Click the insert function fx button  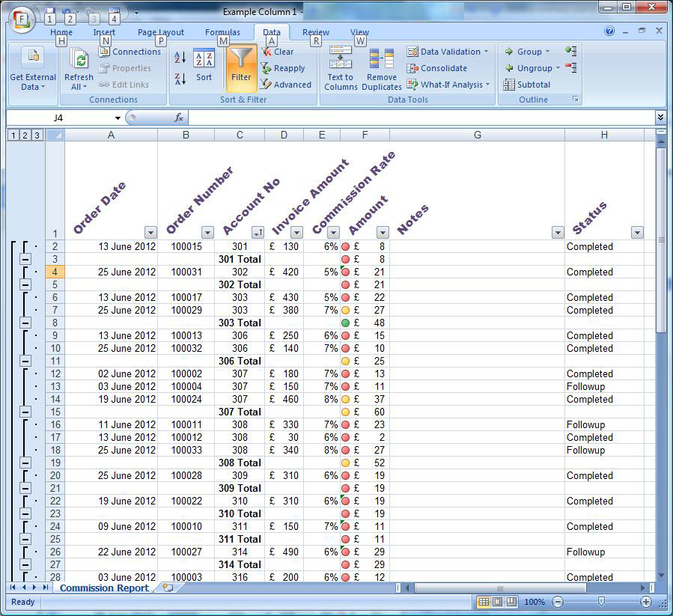[x=179, y=118]
